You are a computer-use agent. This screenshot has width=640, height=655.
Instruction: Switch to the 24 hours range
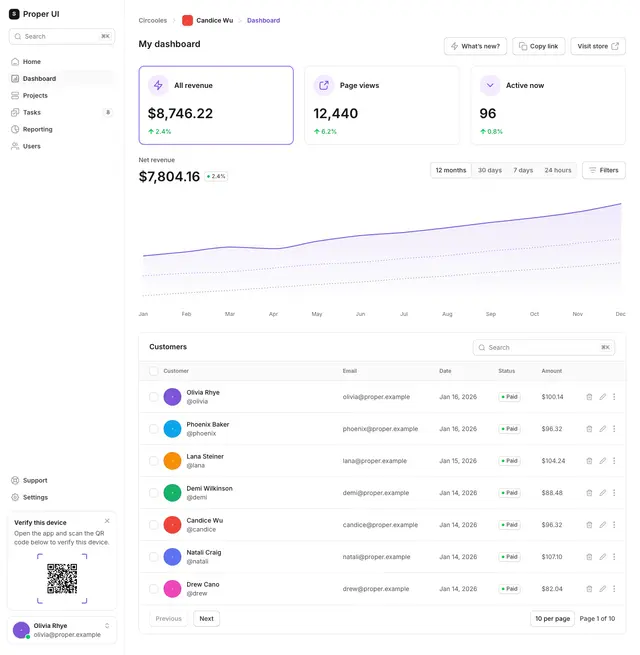pos(558,170)
